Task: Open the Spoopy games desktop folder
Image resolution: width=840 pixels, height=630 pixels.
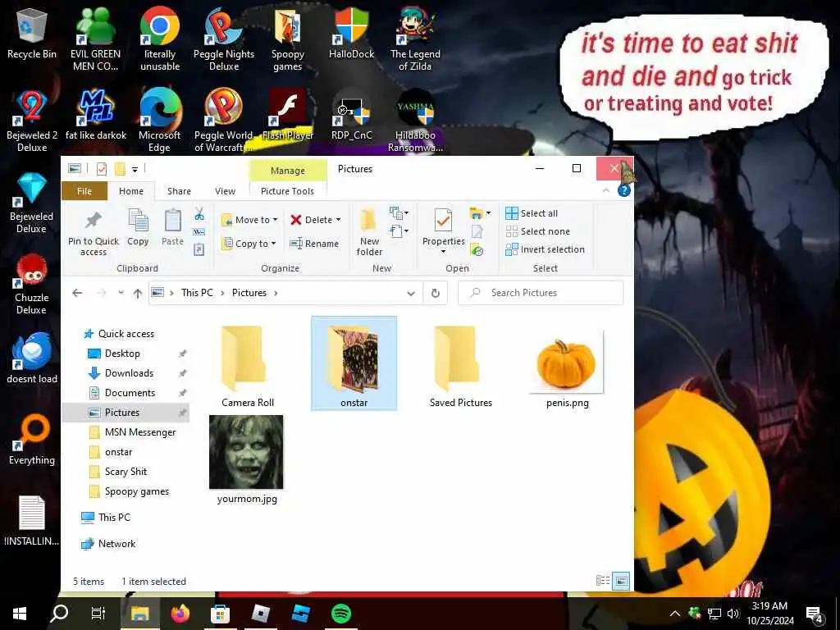Action: (x=288, y=40)
